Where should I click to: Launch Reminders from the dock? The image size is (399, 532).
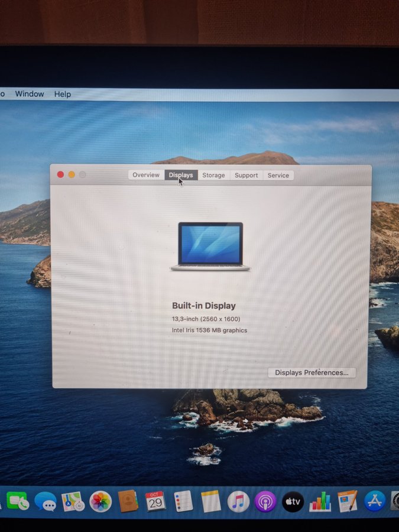tap(183, 501)
